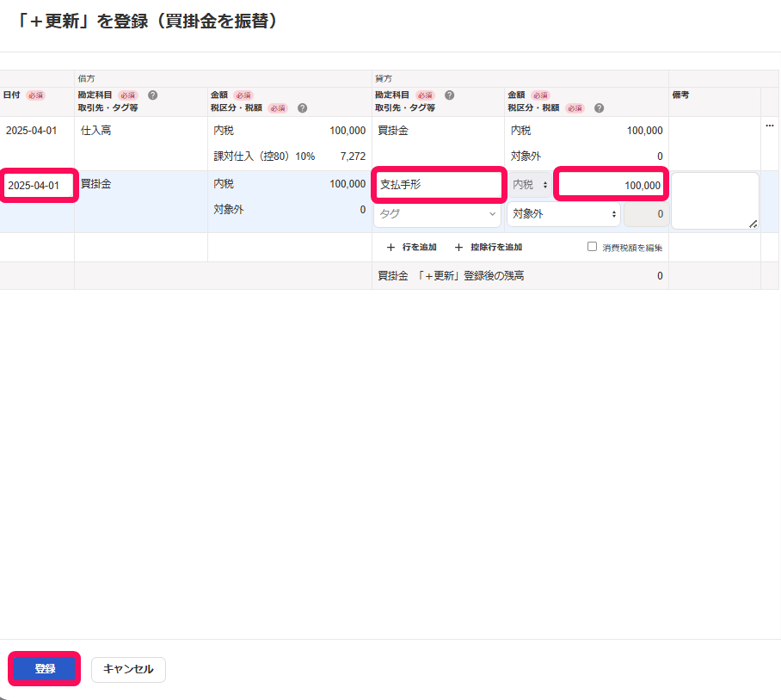Click the disabled tax amount 0 field
781x700 pixels.
pyautogui.click(x=646, y=214)
